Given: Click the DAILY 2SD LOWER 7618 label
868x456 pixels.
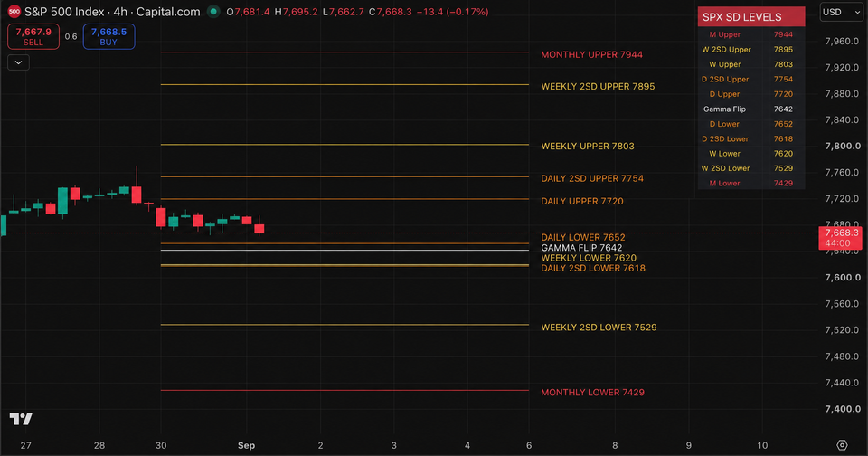Looking at the screenshot, I should tap(593, 268).
